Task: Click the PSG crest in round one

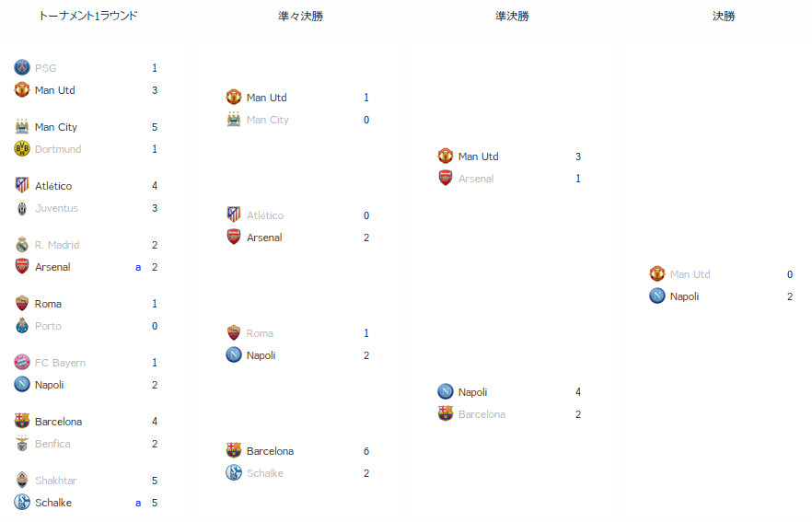Action: (x=22, y=67)
